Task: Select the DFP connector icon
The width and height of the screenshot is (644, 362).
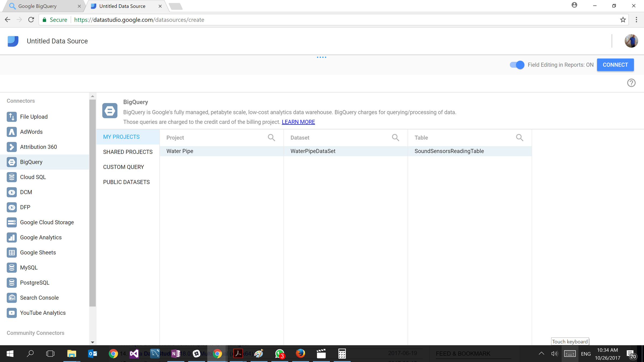Action: point(12,207)
